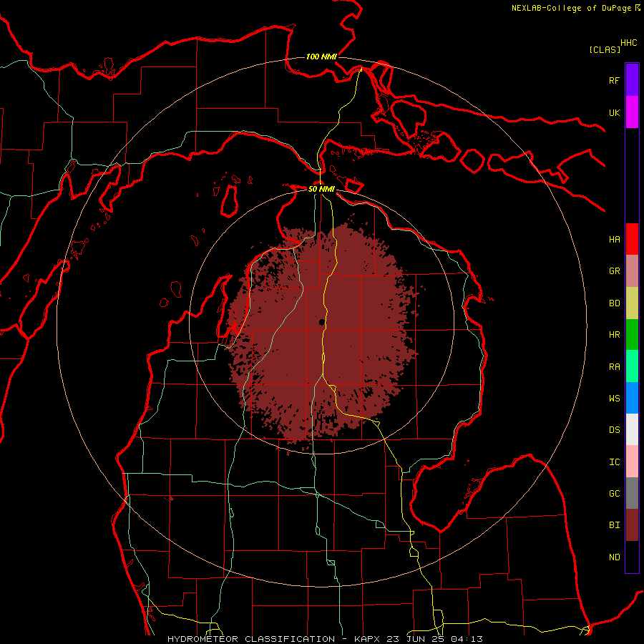Image resolution: width=644 pixels, height=644 pixels.
Task: Select the GR pink legend swatch
Action: coord(632,271)
